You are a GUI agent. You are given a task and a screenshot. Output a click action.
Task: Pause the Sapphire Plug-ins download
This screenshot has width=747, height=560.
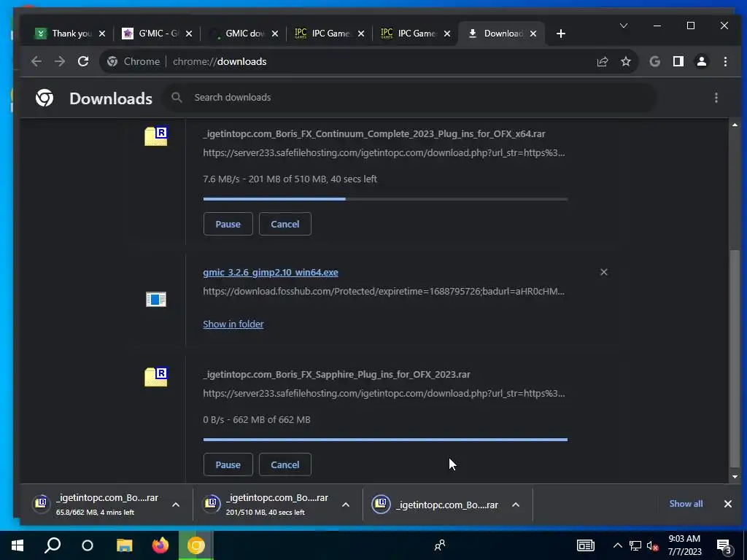[228, 464]
